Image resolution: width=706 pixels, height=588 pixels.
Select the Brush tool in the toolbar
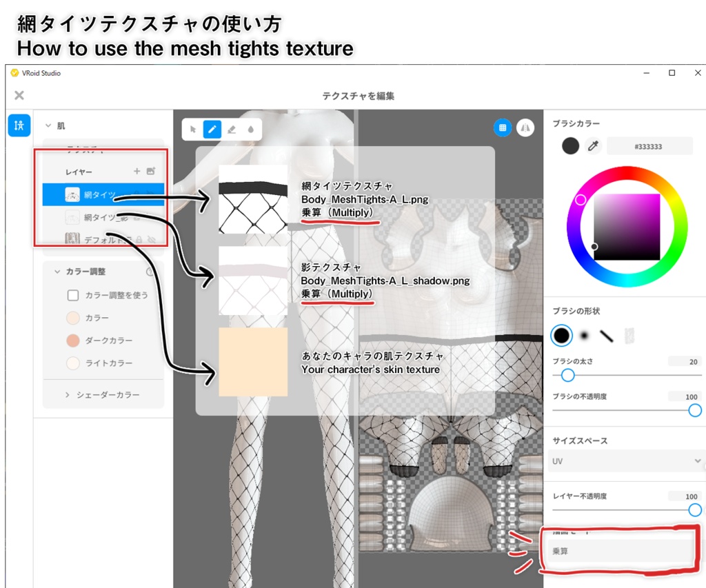212,129
